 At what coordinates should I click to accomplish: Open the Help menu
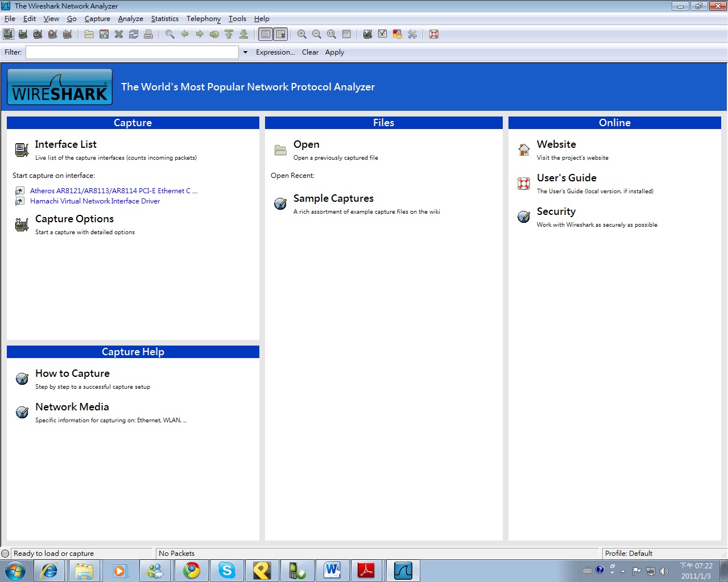tap(262, 19)
